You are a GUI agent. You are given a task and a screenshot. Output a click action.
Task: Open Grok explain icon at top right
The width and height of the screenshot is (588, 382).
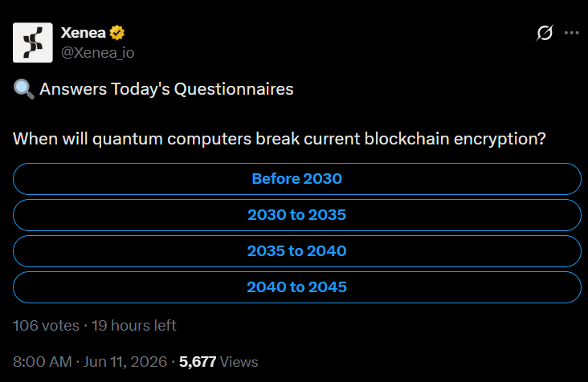click(545, 33)
